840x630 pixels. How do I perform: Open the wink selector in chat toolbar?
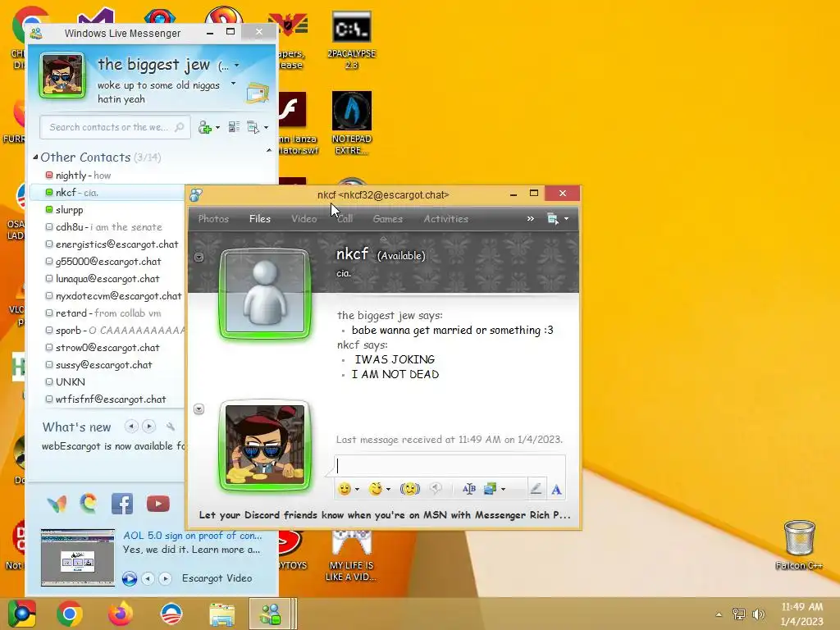(376, 489)
